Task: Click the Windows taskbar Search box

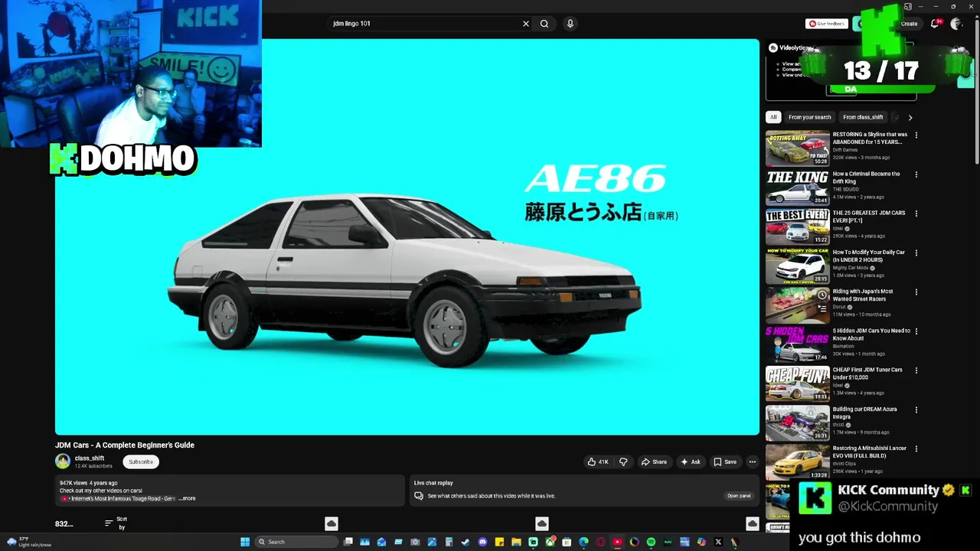Action: [x=296, y=542]
